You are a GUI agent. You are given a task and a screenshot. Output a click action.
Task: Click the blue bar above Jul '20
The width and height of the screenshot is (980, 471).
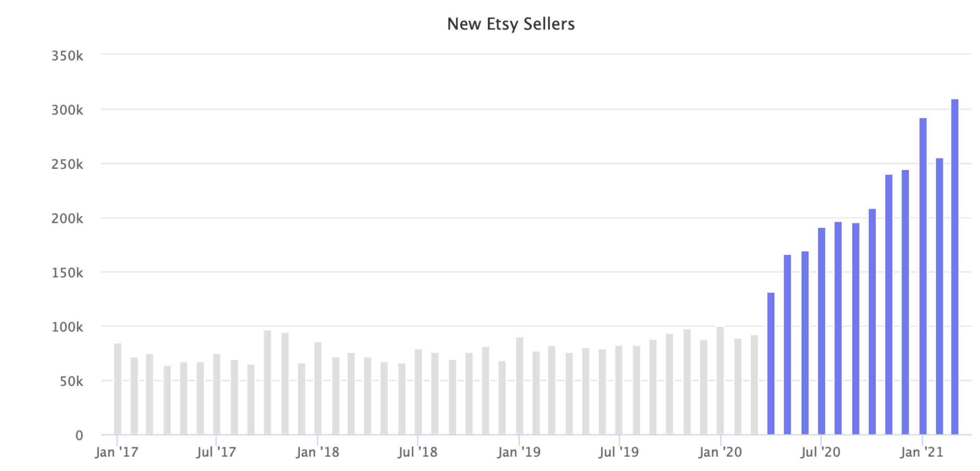click(821, 331)
